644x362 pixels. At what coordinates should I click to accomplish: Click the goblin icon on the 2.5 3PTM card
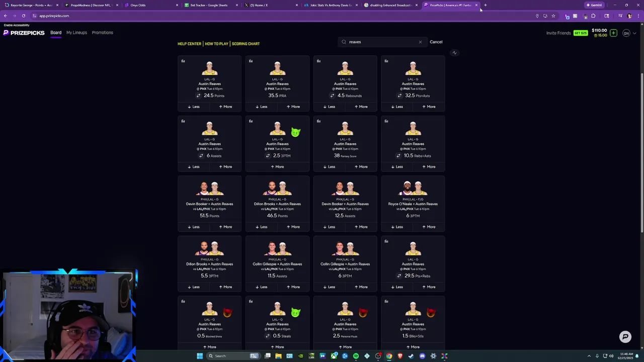click(295, 132)
